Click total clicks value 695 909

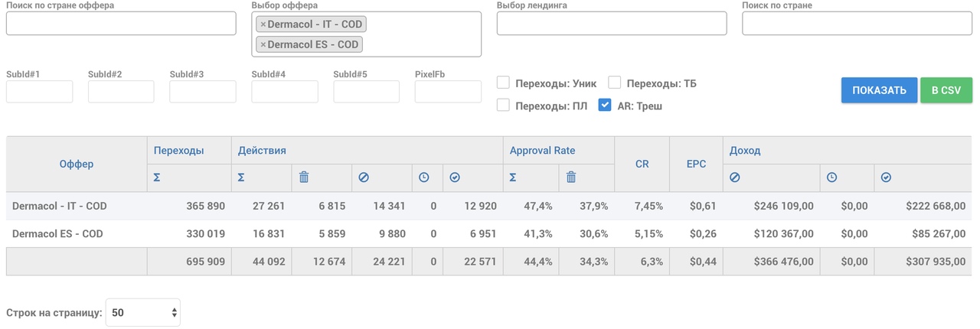[x=205, y=261]
